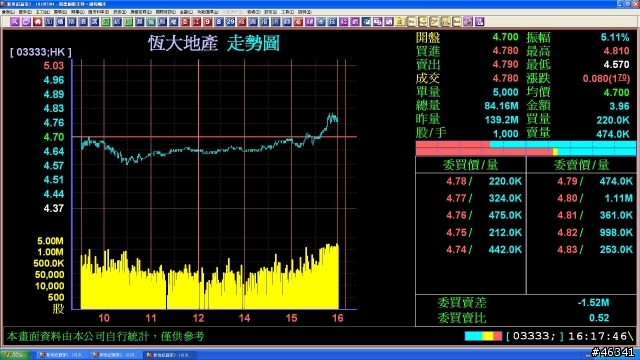Click the 漲跌 value 0.080
Viewport: 640px width, 360px height.
point(596,78)
